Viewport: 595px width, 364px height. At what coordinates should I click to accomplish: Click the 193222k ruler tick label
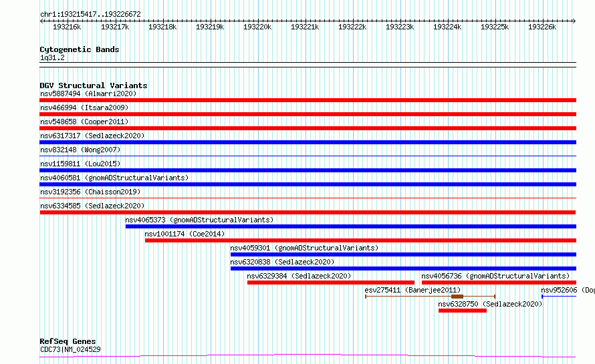pyautogui.click(x=352, y=27)
